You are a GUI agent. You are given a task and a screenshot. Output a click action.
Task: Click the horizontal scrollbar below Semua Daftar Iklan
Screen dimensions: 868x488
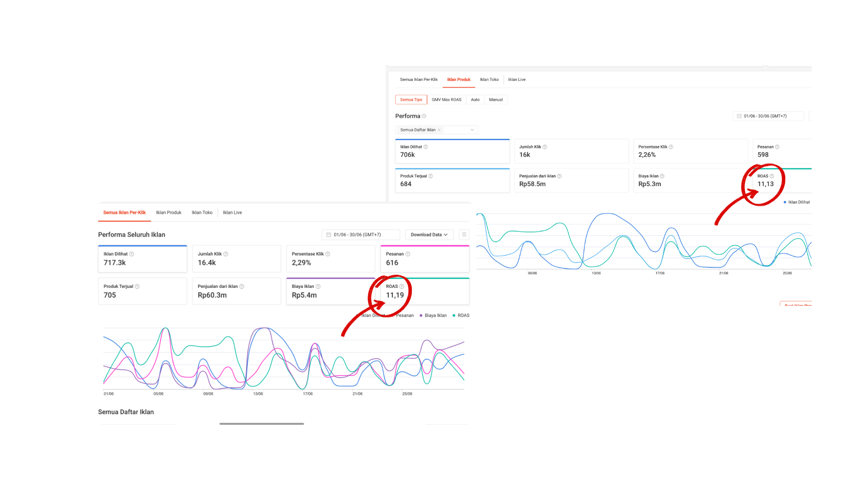coord(262,424)
